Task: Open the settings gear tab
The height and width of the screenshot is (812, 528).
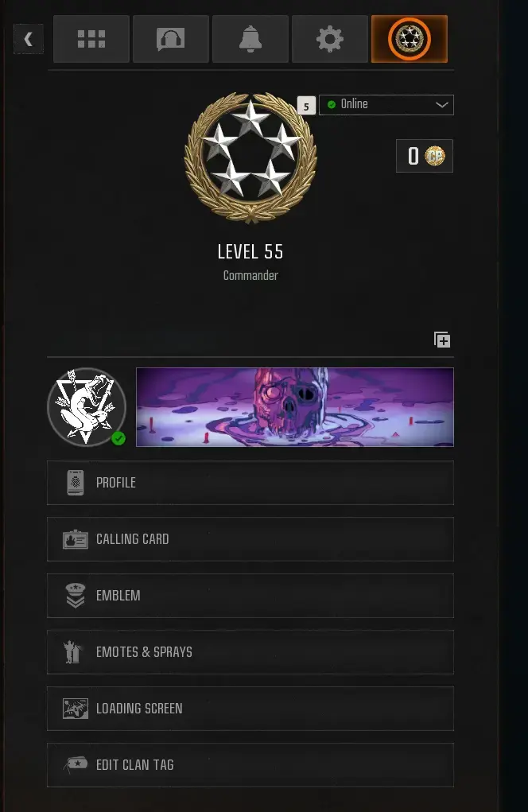Action: point(330,39)
